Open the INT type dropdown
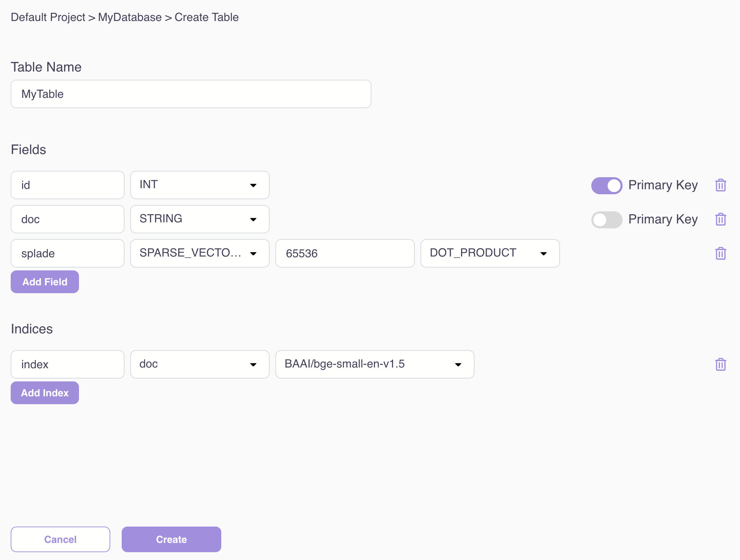The image size is (740, 560). click(x=200, y=185)
